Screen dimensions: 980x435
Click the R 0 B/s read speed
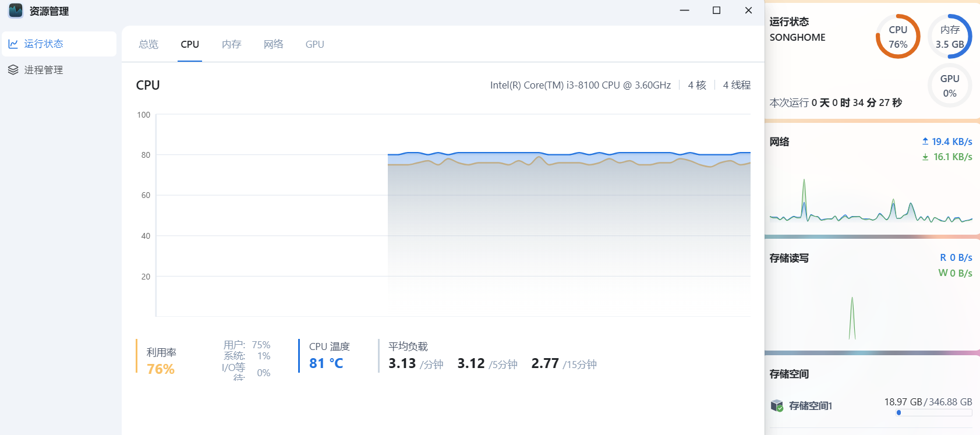956,257
